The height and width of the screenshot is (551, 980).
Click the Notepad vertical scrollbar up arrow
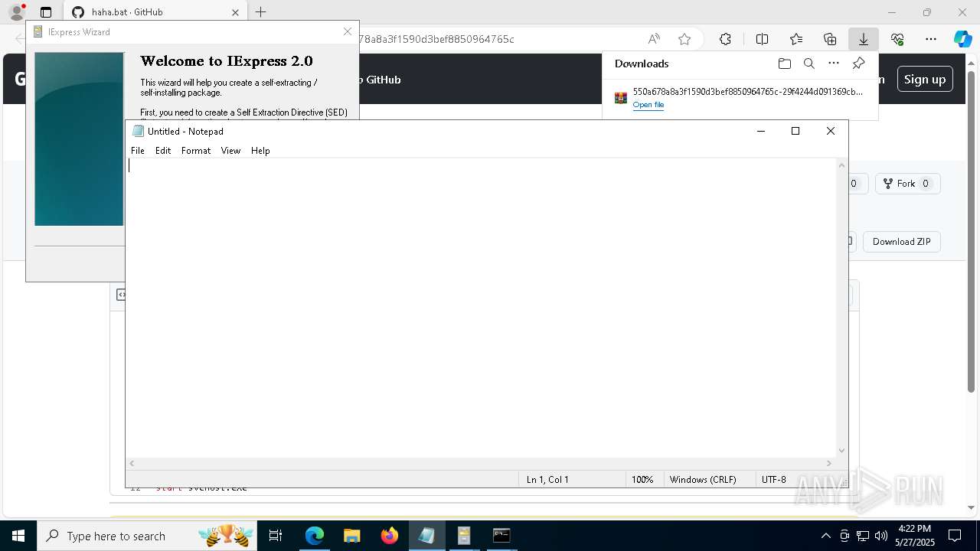[841, 165]
